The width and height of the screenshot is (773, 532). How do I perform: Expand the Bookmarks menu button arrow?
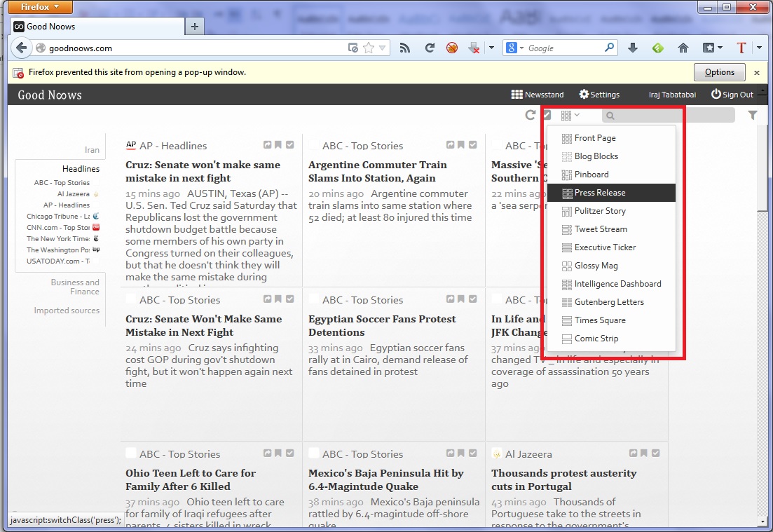(720, 48)
